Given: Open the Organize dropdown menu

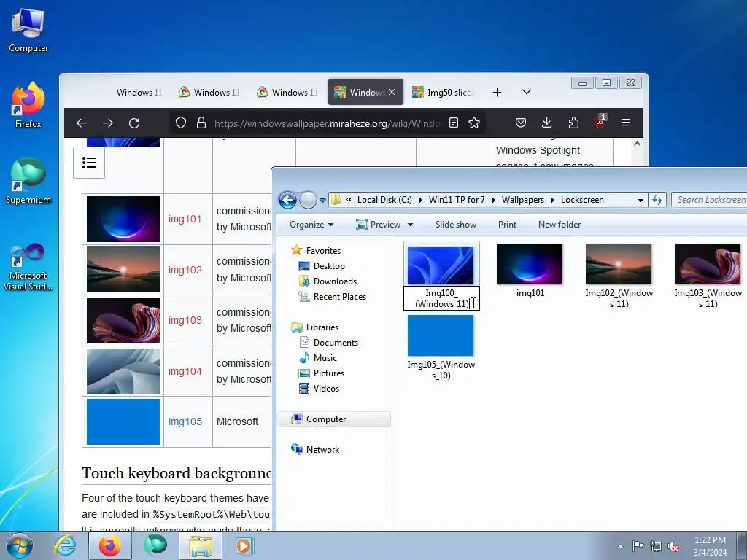Looking at the screenshot, I should tap(311, 225).
